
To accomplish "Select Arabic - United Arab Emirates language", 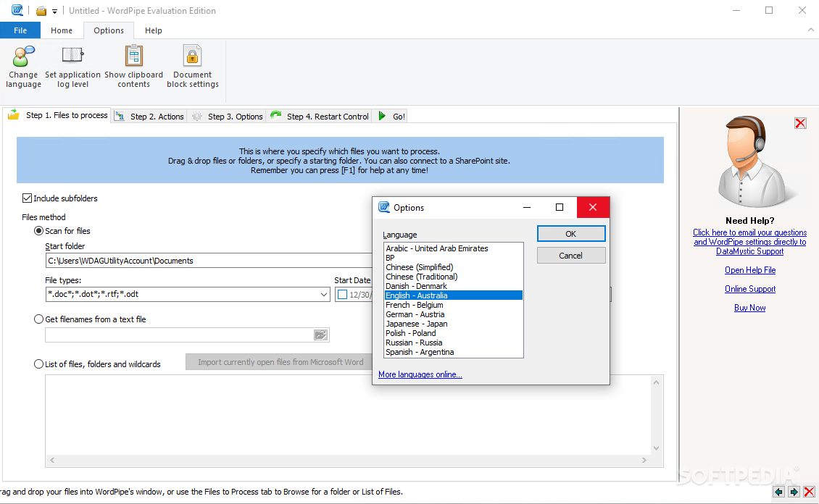I will [453, 248].
